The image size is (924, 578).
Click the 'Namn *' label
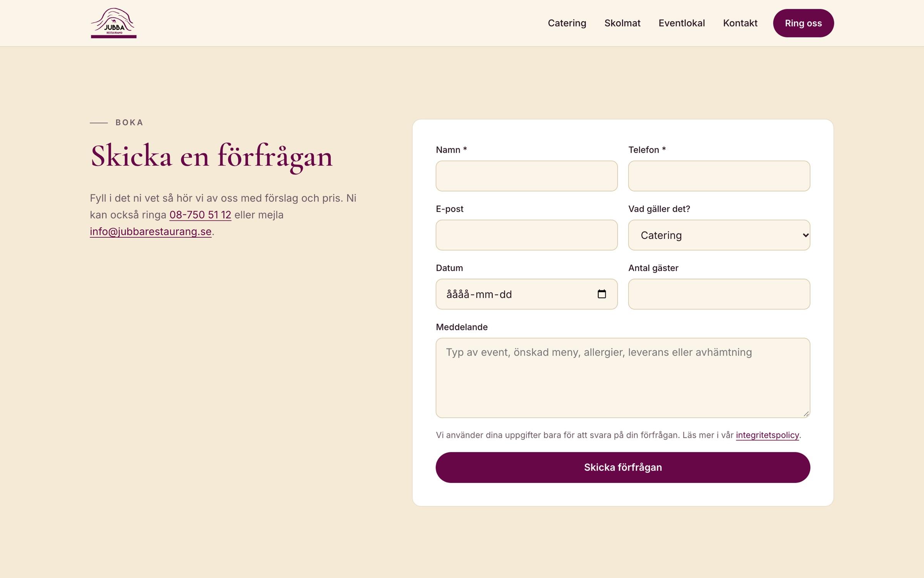(451, 150)
